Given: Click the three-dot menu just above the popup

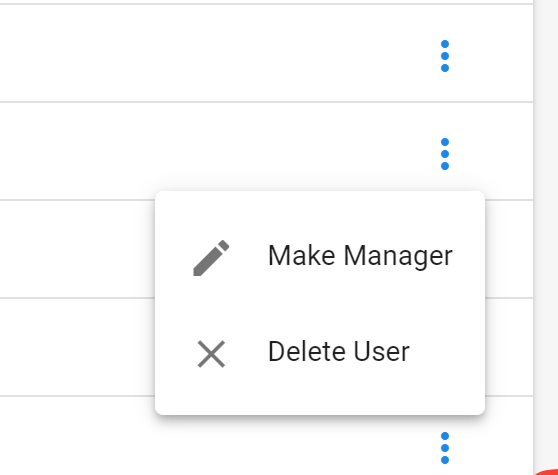Looking at the screenshot, I should point(444,154).
